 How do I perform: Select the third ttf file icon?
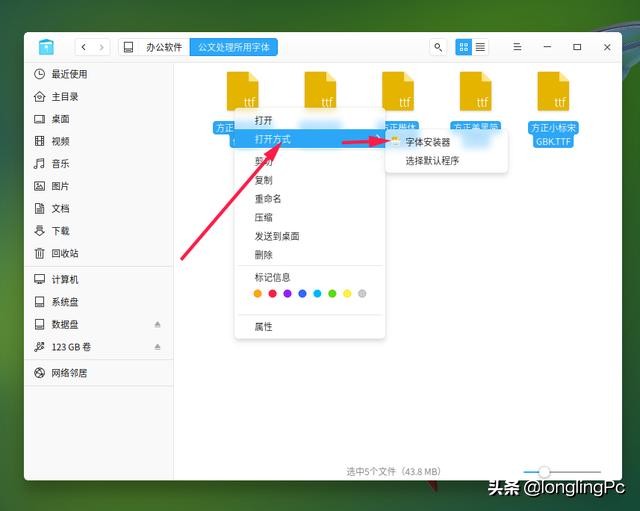398,91
